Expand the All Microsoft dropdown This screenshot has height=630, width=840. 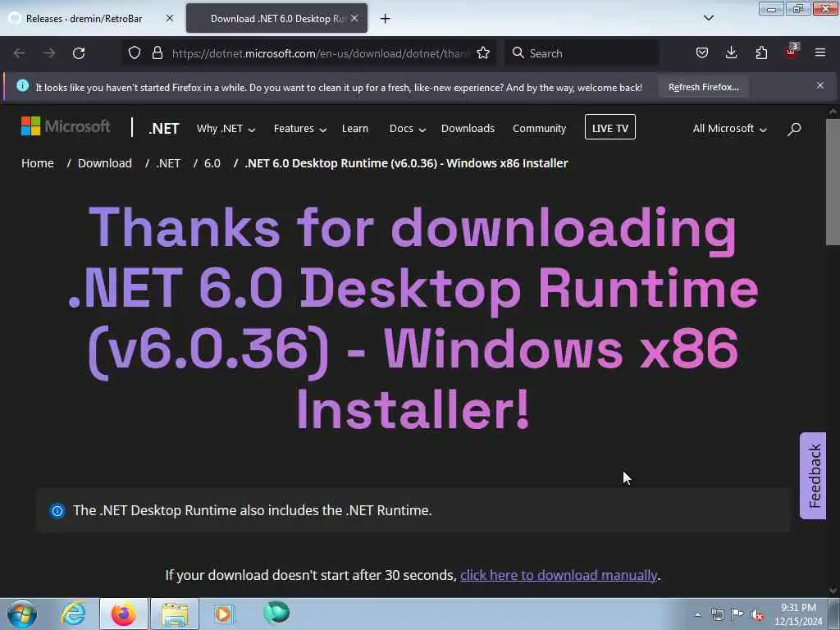(729, 129)
